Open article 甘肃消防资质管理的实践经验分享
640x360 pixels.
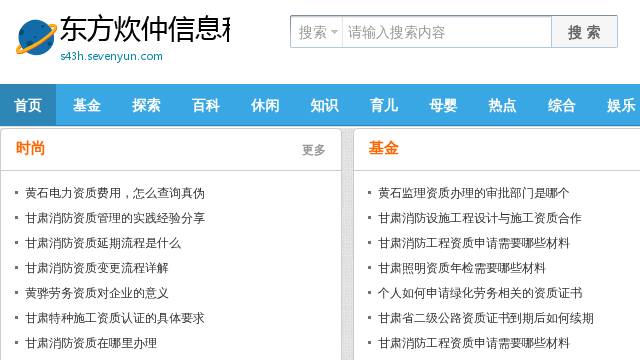click(x=115, y=218)
